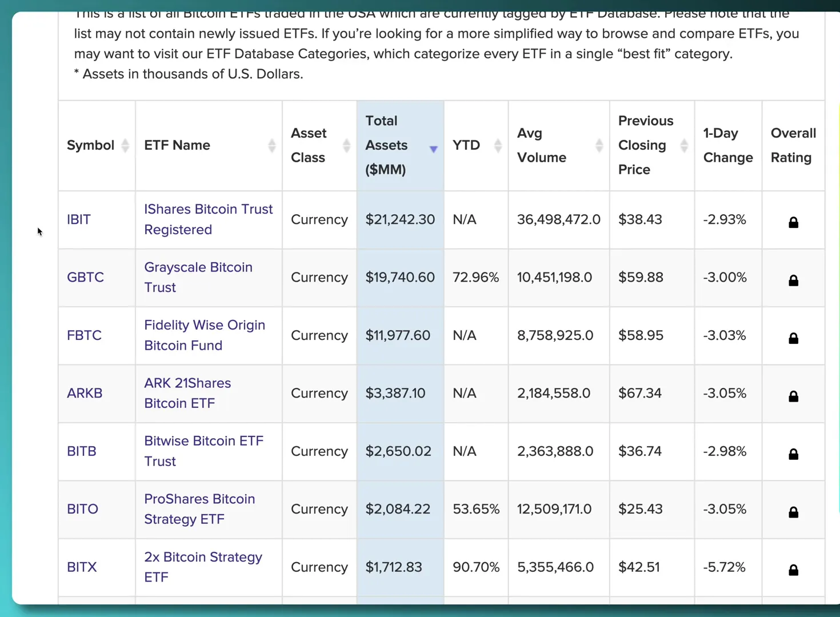Click the 36,498,472.0 average volume cell
840x617 pixels.
coord(559,219)
